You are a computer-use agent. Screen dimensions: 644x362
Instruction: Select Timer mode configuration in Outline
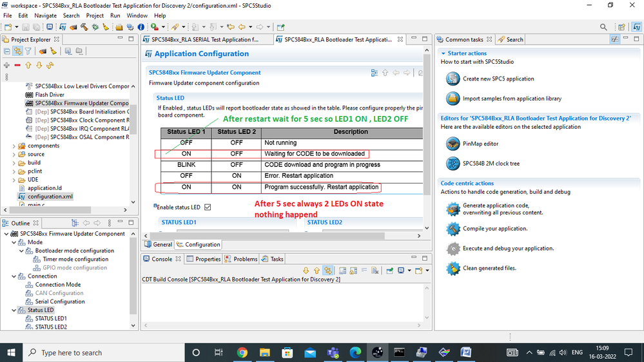pos(75,259)
